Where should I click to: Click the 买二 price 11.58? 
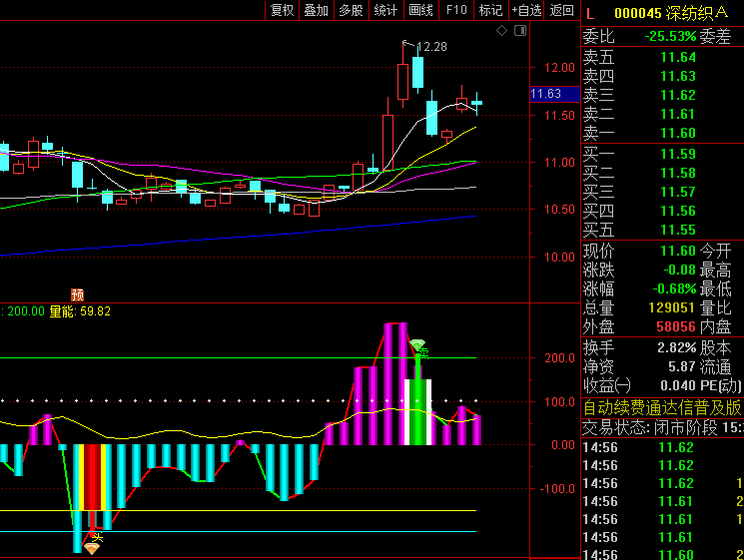[x=677, y=173]
